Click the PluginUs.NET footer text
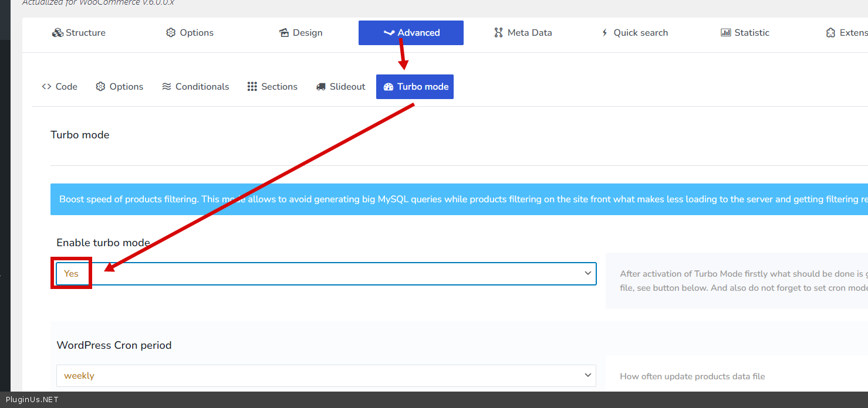The image size is (868, 408). pyautogui.click(x=32, y=400)
